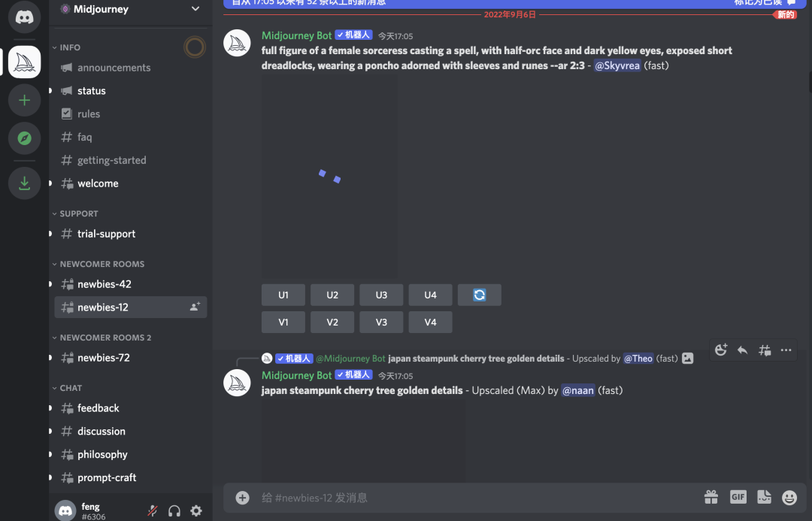The height and width of the screenshot is (521, 812).
Task: Open more message options ellipsis
Action: (x=786, y=350)
